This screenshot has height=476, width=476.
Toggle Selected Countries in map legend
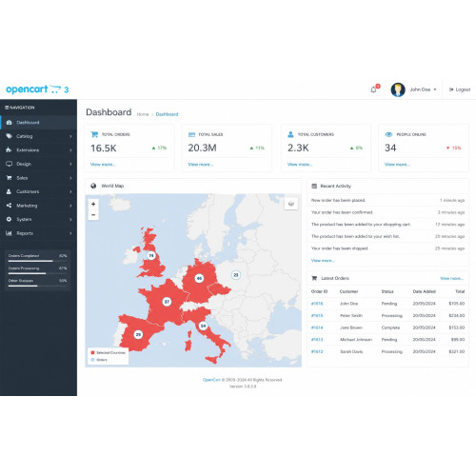click(109, 352)
